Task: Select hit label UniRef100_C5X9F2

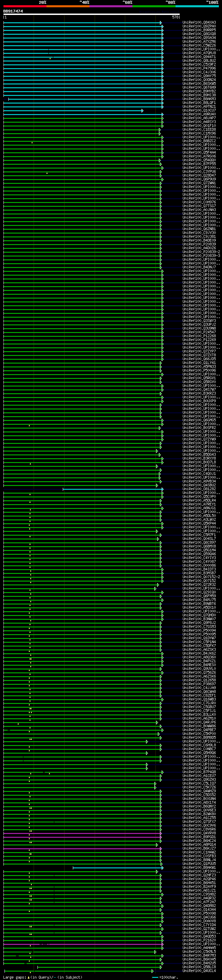Action: click(199, 65)
